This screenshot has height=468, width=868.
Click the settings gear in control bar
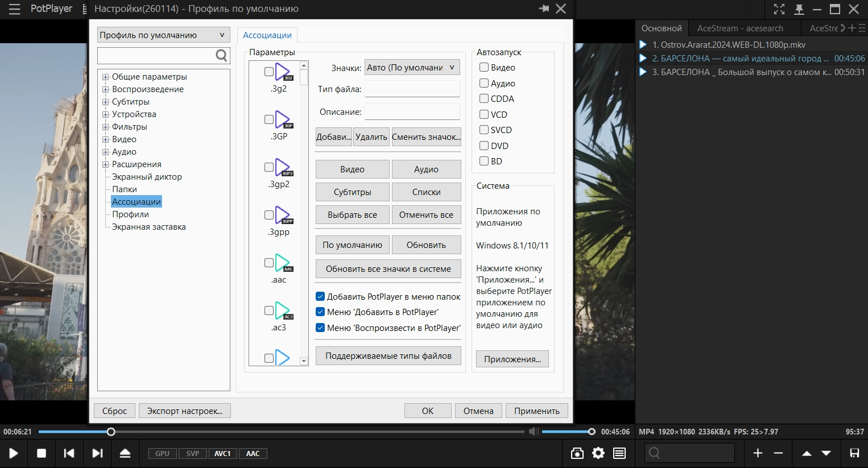point(598,453)
